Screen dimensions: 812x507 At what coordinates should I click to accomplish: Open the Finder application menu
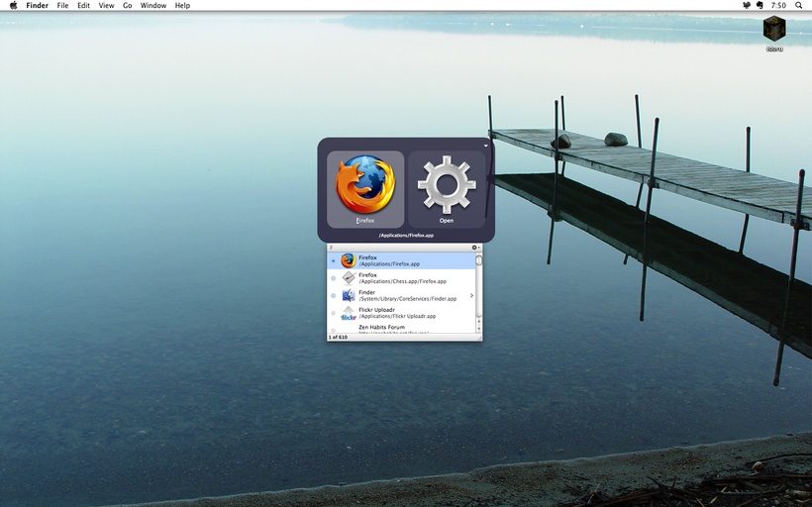[x=38, y=5]
